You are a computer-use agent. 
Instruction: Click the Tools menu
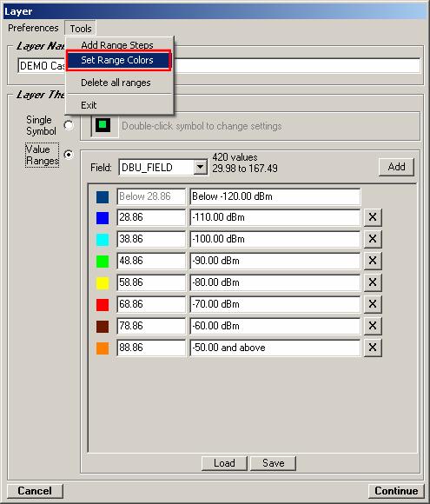81,29
